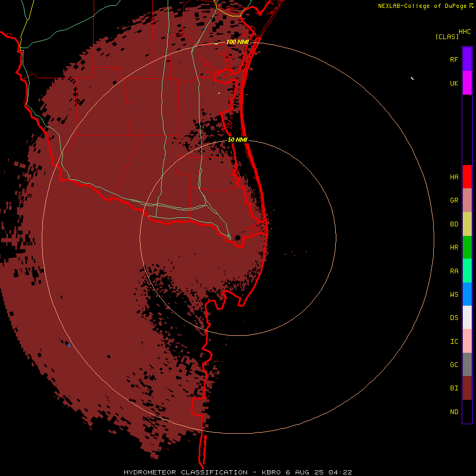Pick the RA light green legend swatch
Viewport: 476px width, 476px height.
467,271
